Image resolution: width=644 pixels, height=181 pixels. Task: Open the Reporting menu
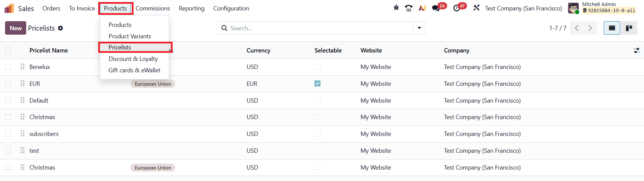tap(192, 8)
